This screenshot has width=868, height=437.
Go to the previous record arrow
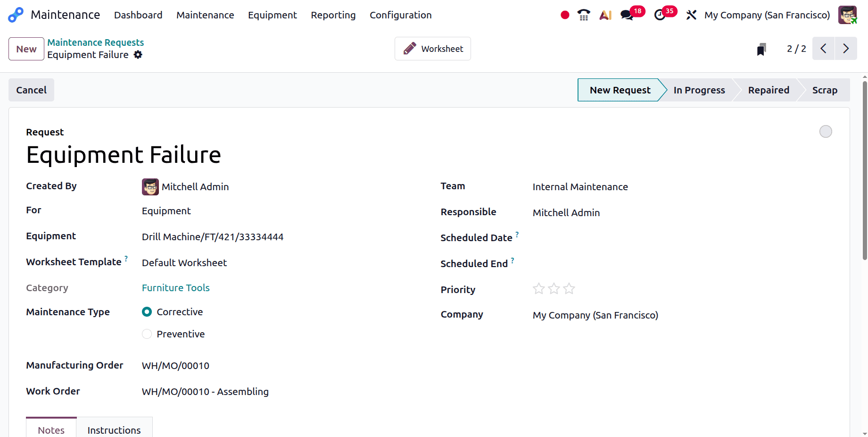(823, 49)
